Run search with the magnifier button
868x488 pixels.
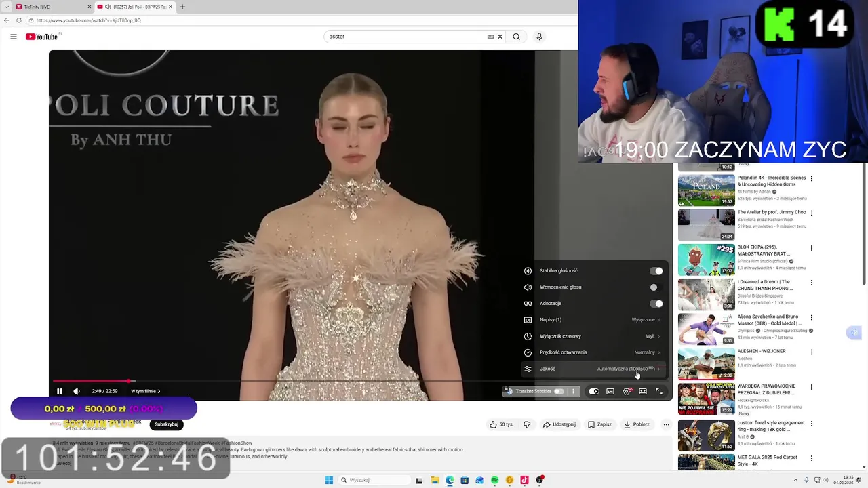516,37
